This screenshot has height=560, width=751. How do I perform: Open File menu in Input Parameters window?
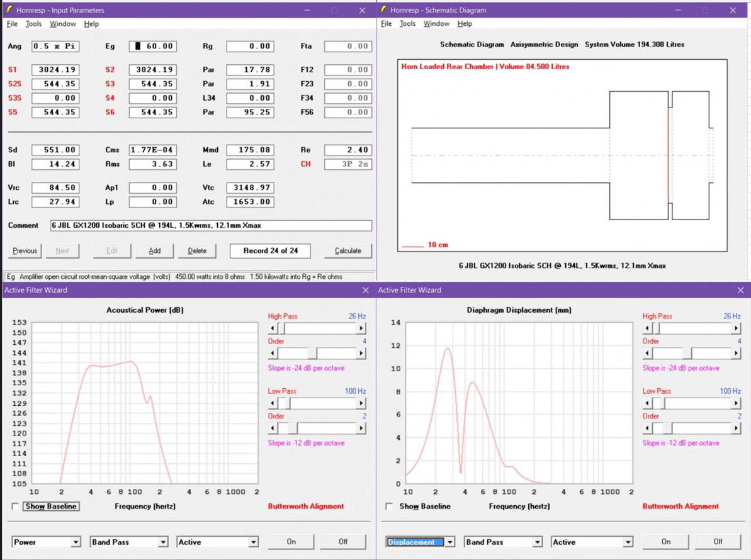coord(12,24)
